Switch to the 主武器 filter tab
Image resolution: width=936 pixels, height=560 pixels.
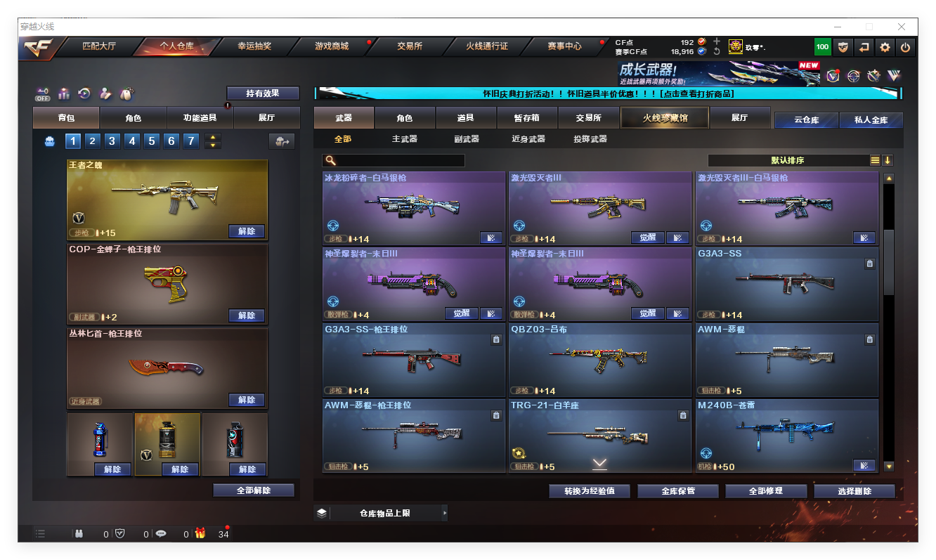click(x=404, y=139)
